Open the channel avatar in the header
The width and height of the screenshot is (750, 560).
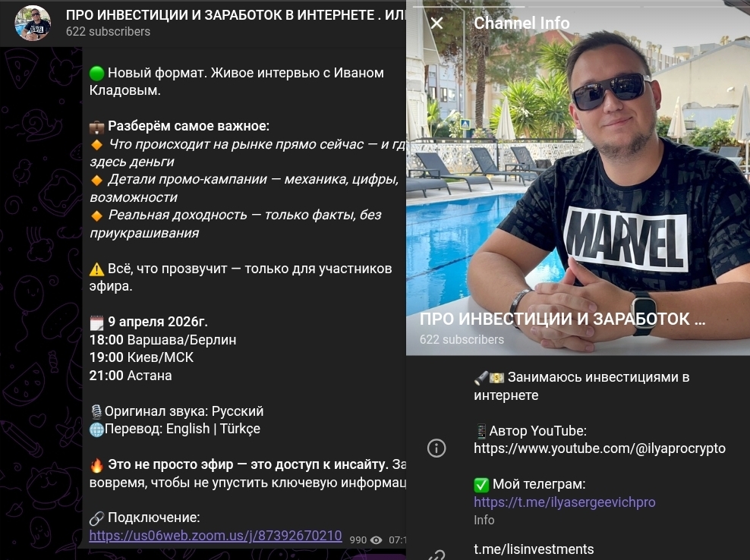(x=33, y=23)
